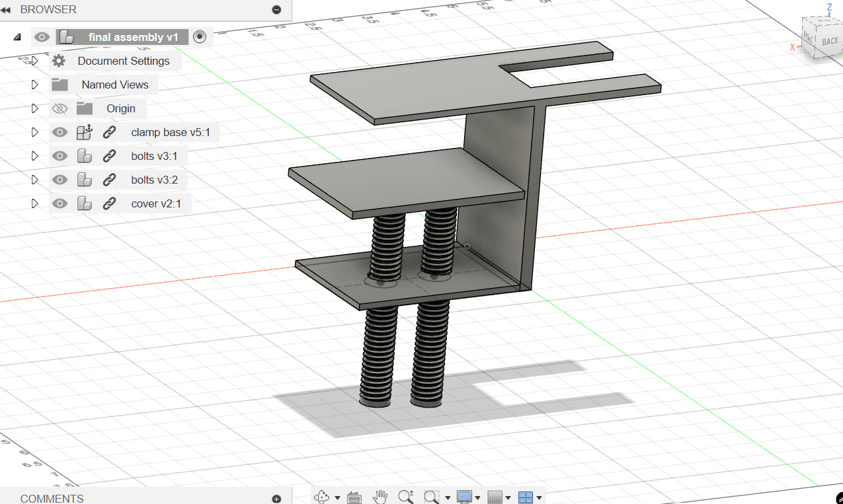Select the Origin label in the browser
Image resolution: width=843 pixels, height=504 pixels.
point(121,108)
